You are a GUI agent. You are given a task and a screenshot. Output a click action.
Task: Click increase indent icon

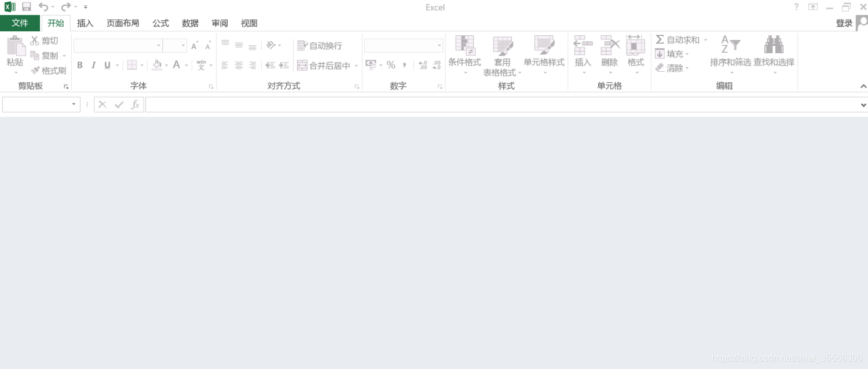coord(284,65)
